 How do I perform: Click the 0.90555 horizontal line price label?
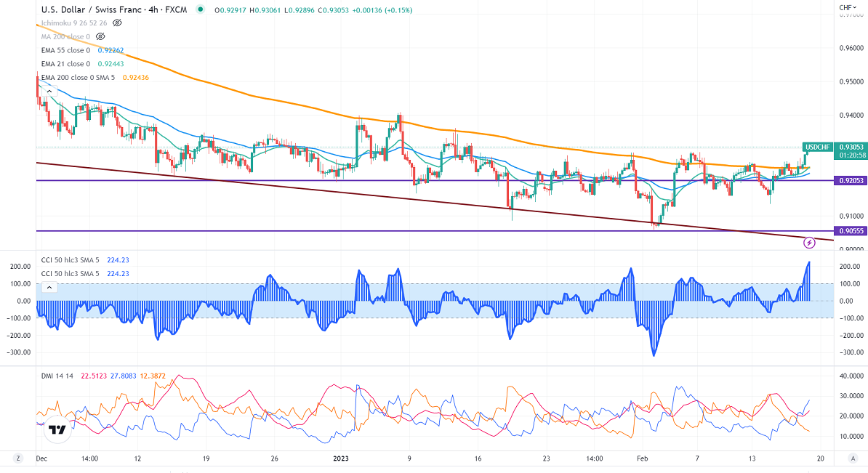point(848,231)
